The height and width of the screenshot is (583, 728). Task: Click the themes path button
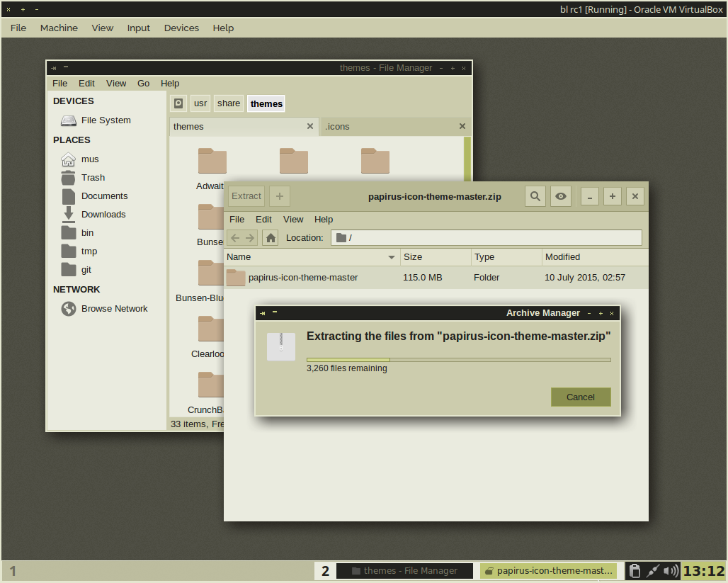[x=266, y=103]
